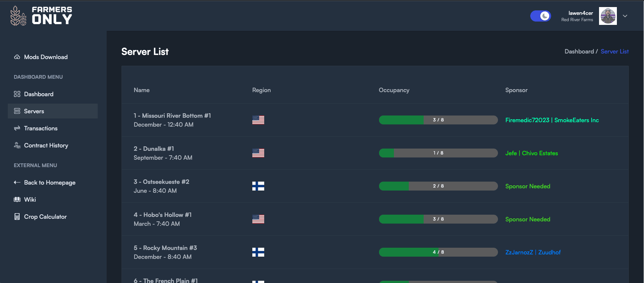Select Servers in the sidebar menu
Viewport: 644px width, 283px height.
click(34, 111)
